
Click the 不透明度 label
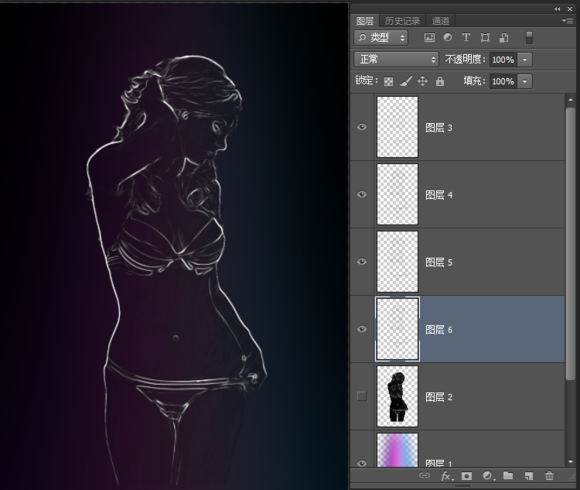point(464,59)
